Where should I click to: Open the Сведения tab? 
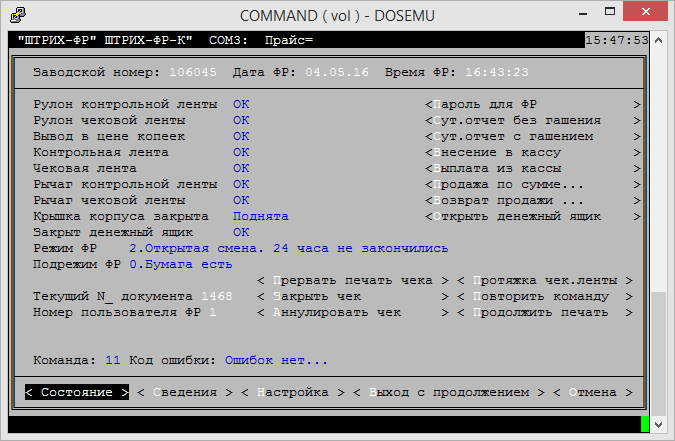184,393
